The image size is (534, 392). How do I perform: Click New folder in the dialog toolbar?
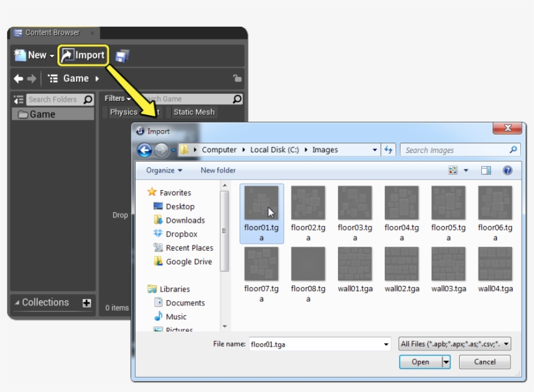coord(218,170)
